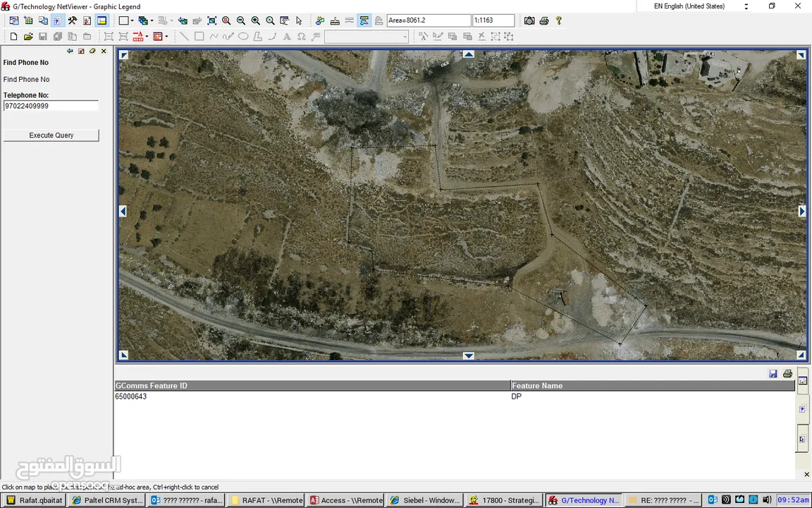
Task: Open the rectangle selection dropdown arrow
Action: tap(132, 21)
